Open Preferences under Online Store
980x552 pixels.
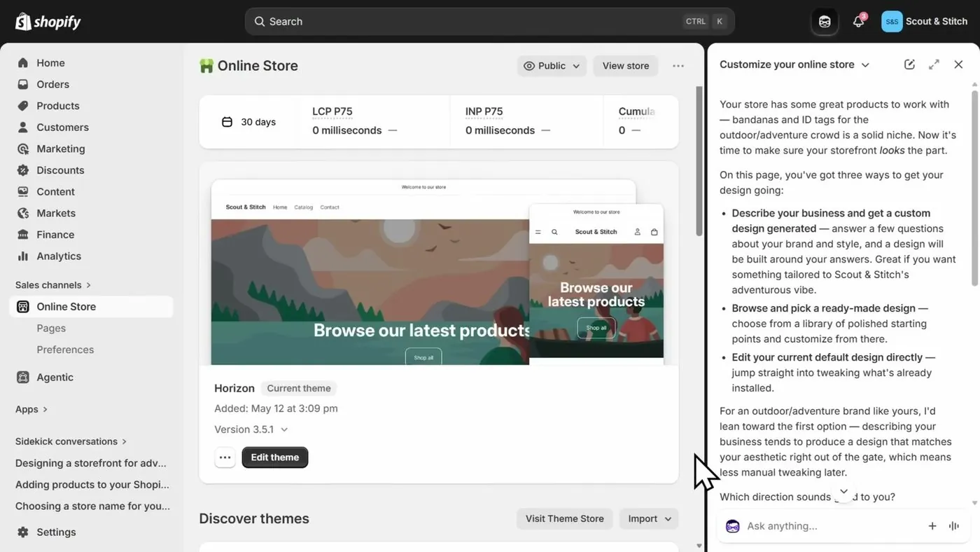(65, 350)
